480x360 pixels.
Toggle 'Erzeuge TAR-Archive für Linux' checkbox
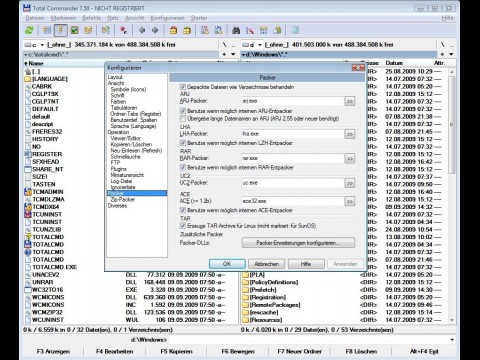click(183, 226)
